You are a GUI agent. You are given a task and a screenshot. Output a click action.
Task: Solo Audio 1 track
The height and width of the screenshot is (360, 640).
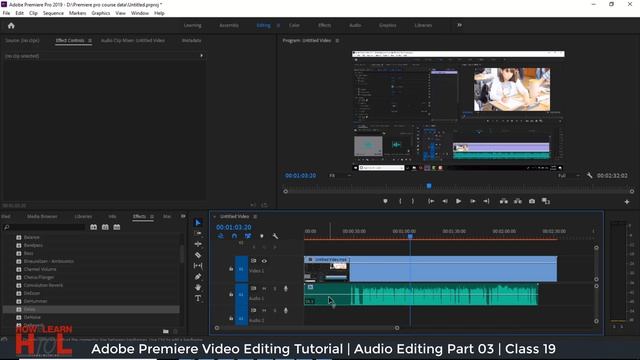(x=275, y=289)
